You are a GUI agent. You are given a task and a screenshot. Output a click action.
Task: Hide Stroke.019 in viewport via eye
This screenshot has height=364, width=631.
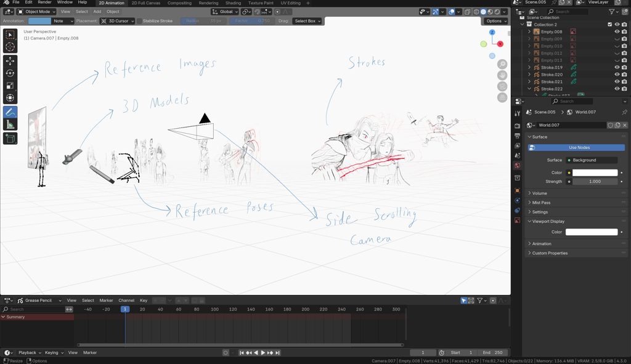[x=617, y=68]
